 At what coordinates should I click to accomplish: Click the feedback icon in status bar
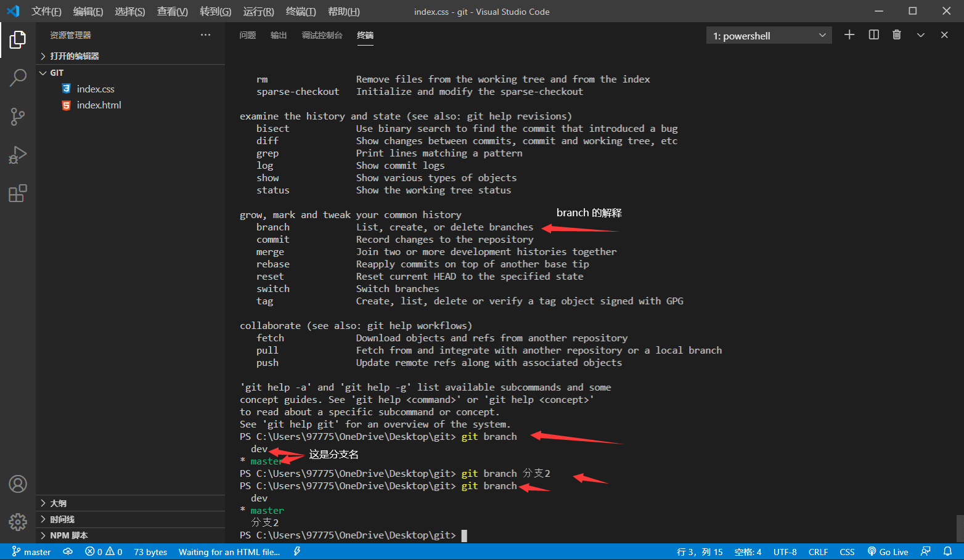(x=925, y=552)
